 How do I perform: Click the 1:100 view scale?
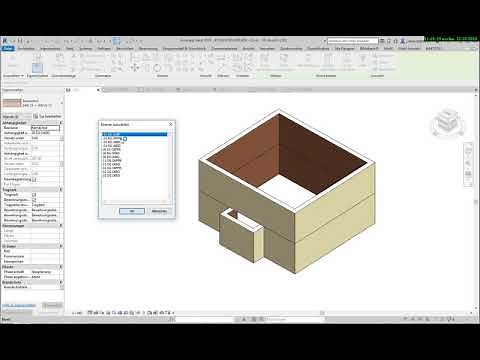click(77, 313)
